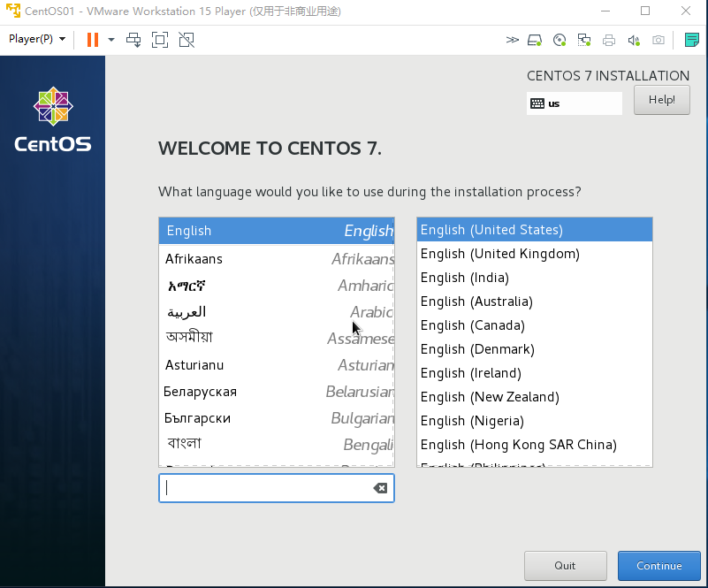Click the Send Ctrl+Alt+Del icon
708x588 pixels.
(133, 40)
